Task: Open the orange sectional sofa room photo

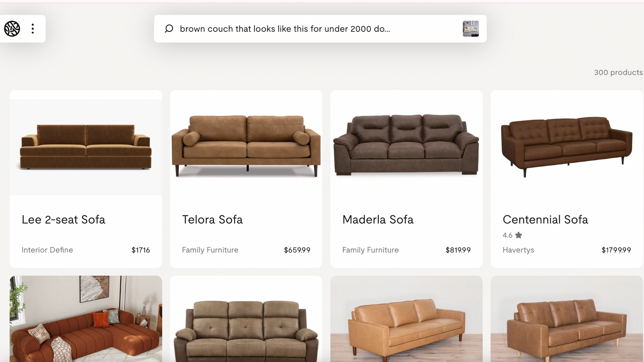Action: 86,319
